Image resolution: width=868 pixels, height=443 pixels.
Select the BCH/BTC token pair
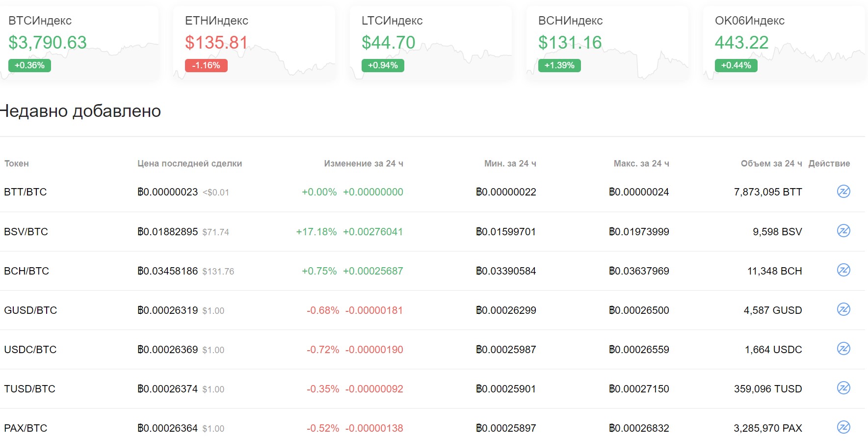pos(26,271)
